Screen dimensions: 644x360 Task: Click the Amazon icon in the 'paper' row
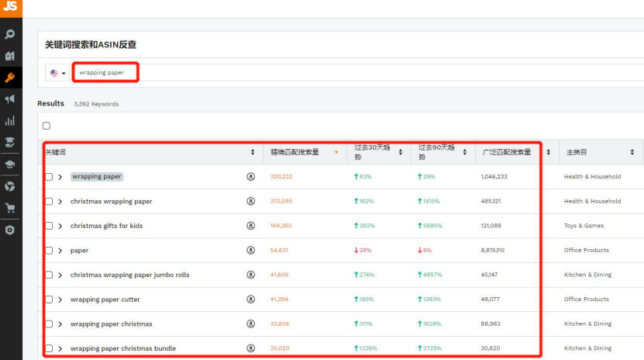coord(250,250)
